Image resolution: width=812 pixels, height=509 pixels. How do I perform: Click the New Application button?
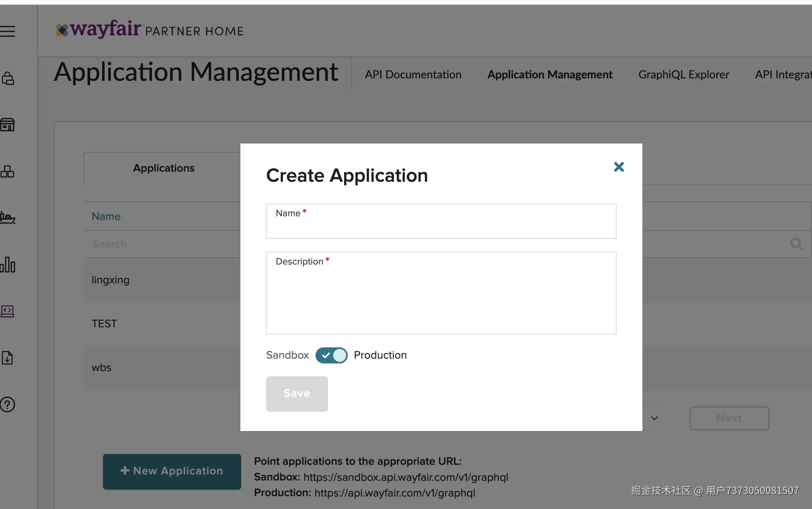[172, 471]
